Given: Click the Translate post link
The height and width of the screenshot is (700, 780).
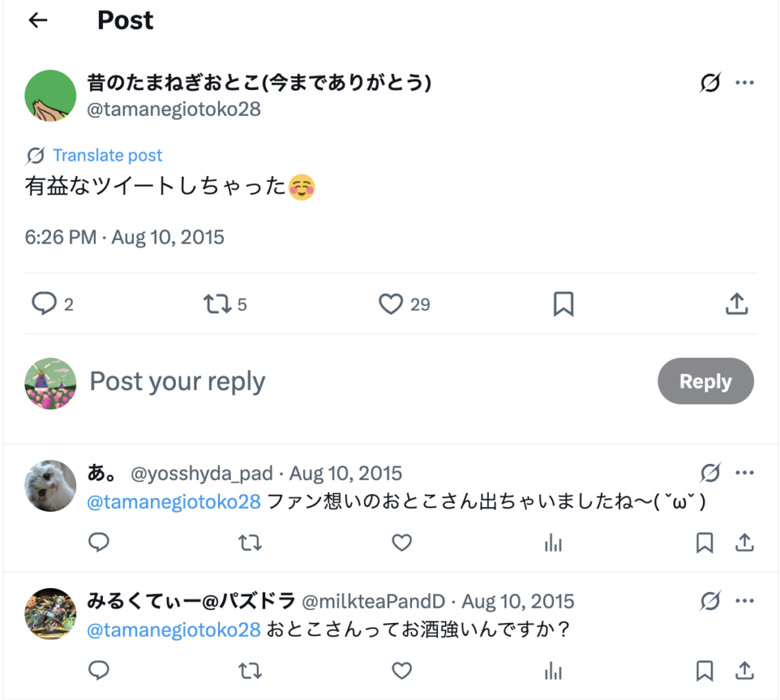Looking at the screenshot, I should (107, 155).
